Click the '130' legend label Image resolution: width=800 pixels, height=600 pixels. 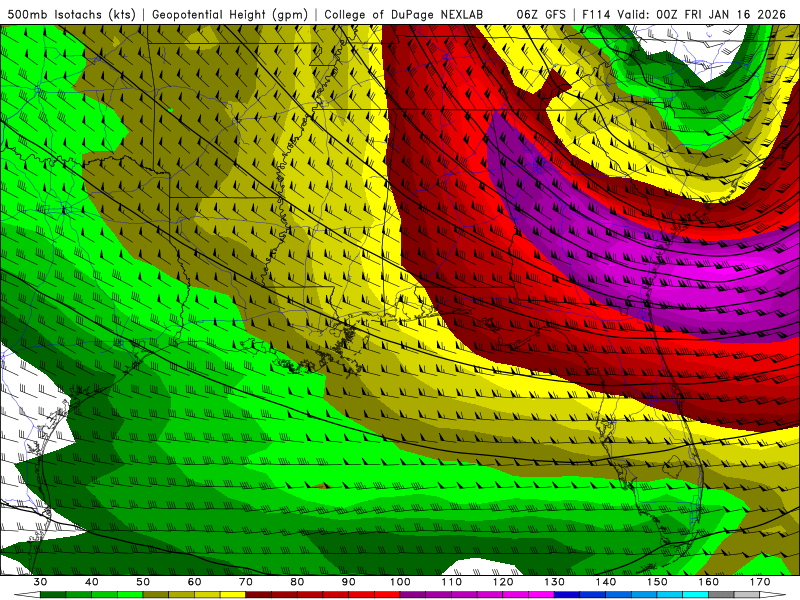tap(555, 582)
